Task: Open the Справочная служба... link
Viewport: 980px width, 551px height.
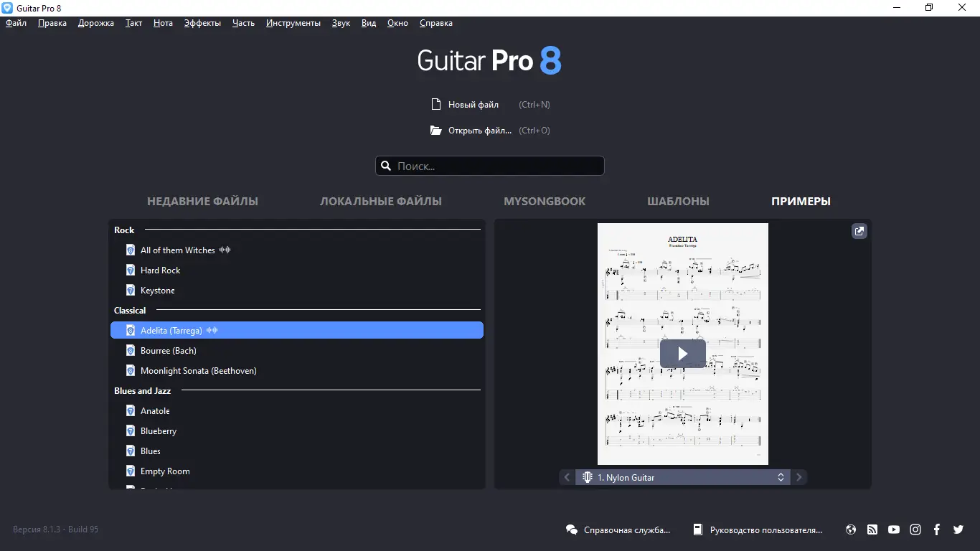Action: 627,530
